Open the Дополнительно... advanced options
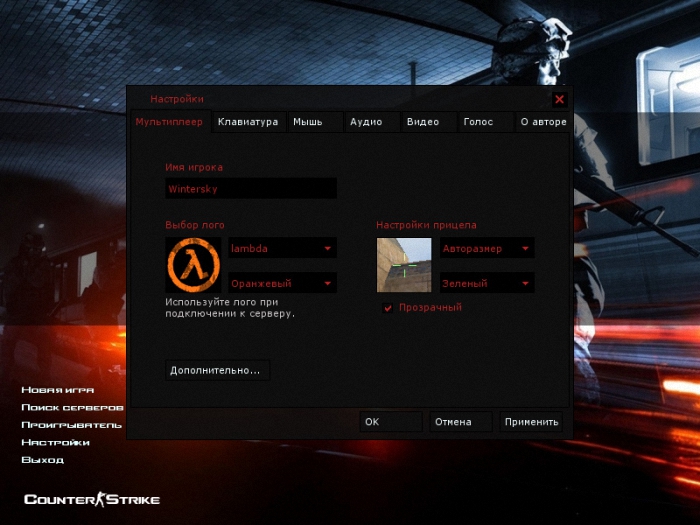700x525 pixels. (217, 370)
